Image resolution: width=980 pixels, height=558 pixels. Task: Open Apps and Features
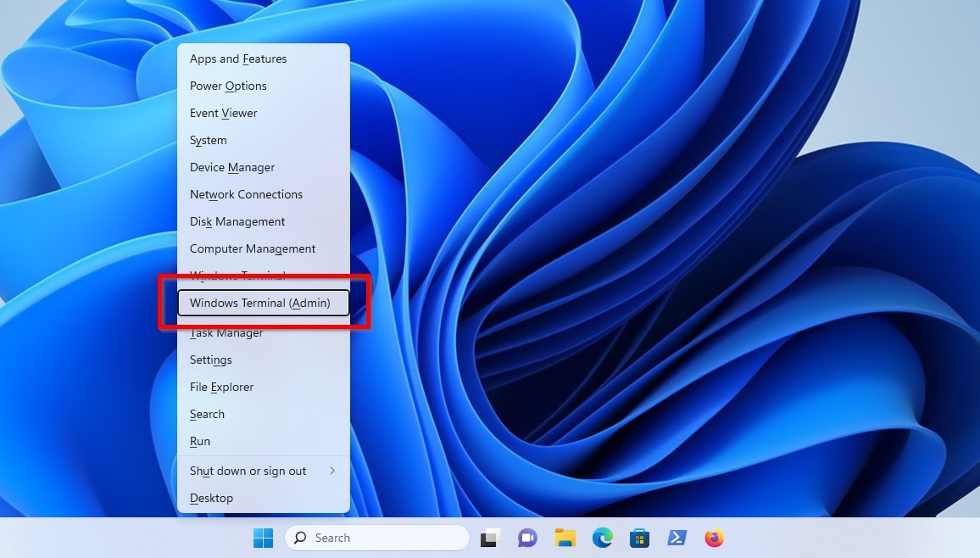click(x=237, y=59)
